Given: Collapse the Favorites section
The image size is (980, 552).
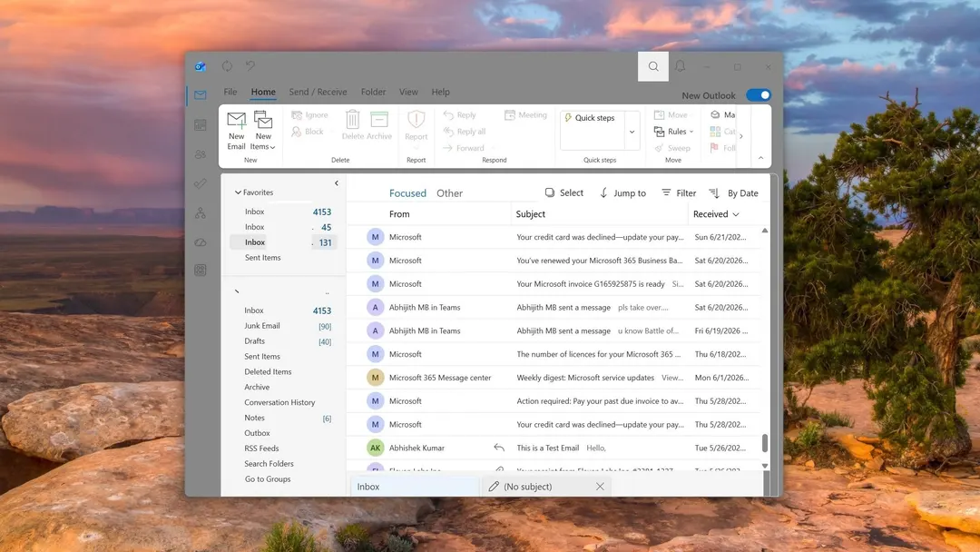Looking at the screenshot, I should pos(238,192).
